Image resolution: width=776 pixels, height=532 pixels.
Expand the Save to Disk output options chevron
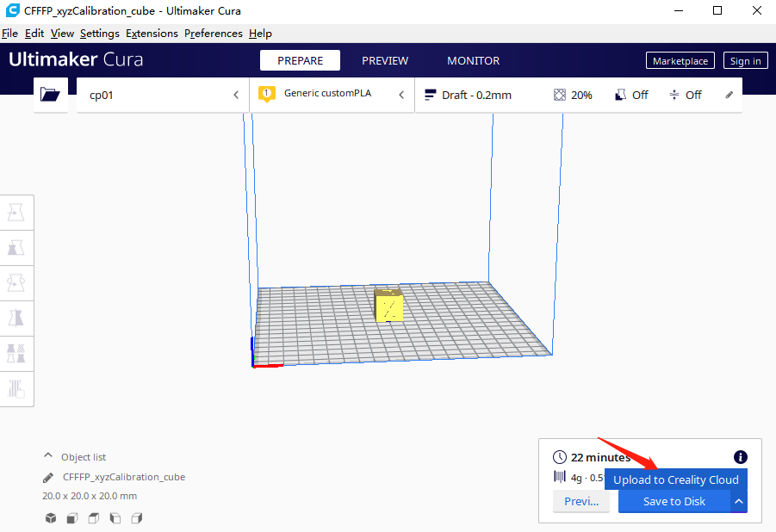coord(738,501)
